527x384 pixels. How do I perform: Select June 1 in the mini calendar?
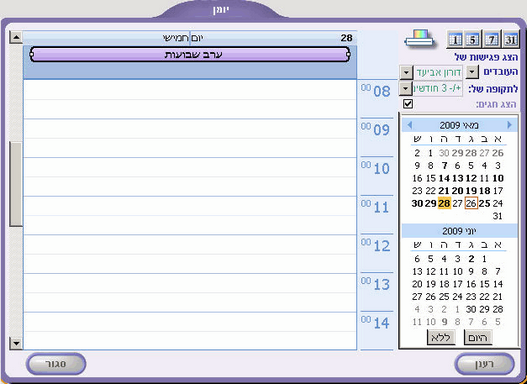[x=484, y=259]
